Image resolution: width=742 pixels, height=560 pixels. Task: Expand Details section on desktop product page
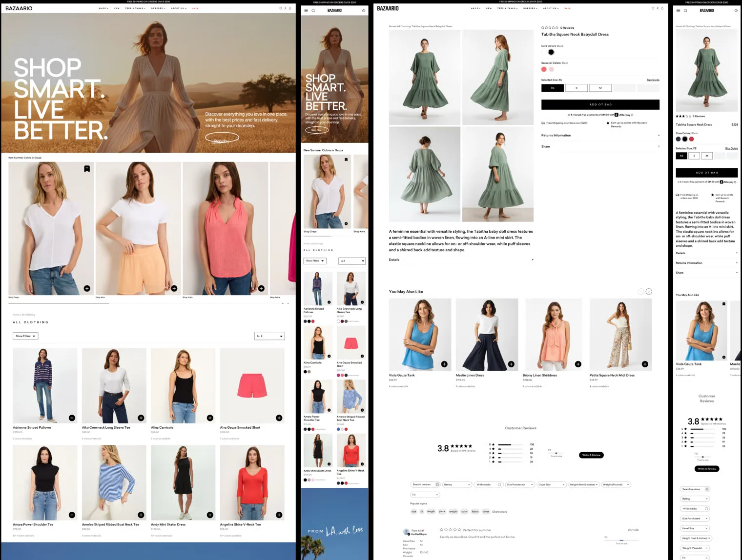pos(461,260)
